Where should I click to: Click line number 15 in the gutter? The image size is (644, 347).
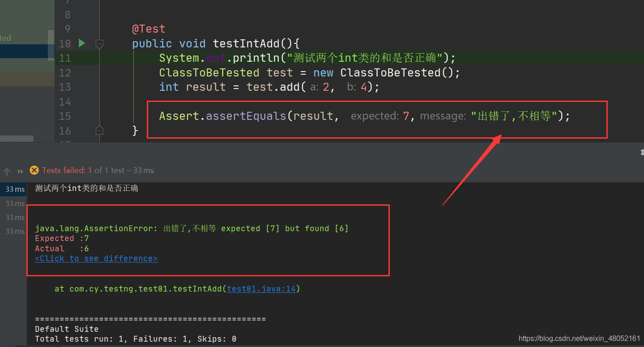pyautogui.click(x=65, y=116)
